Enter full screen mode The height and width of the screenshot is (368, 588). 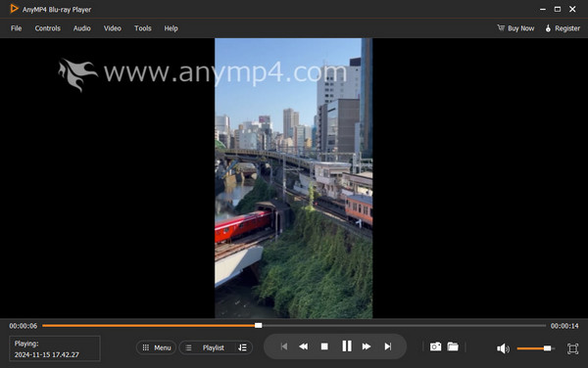point(572,348)
